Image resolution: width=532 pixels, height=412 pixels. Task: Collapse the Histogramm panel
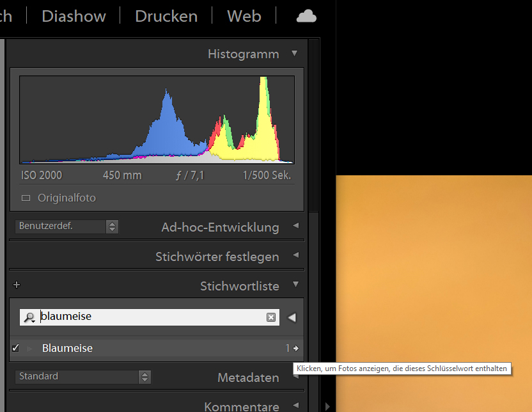(295, 54)
